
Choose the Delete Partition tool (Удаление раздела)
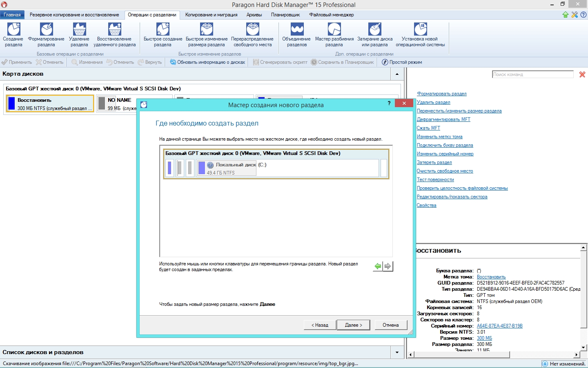tap(79, 35)
